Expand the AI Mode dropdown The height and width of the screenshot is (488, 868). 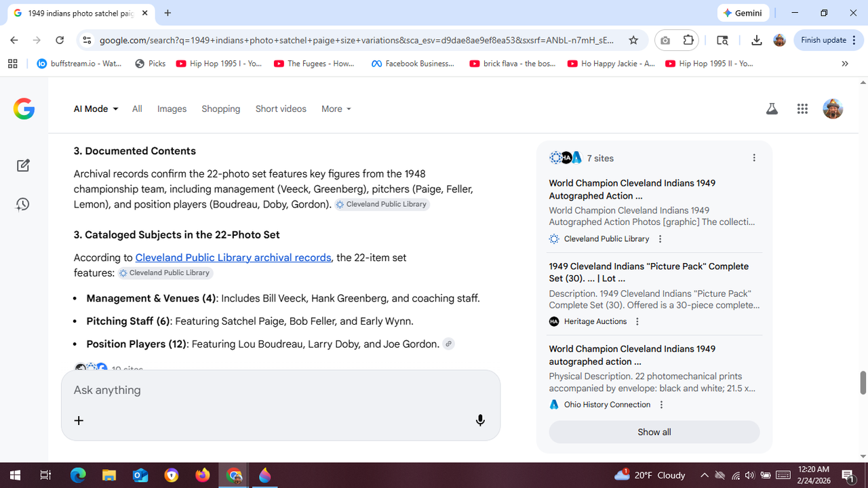96,108
